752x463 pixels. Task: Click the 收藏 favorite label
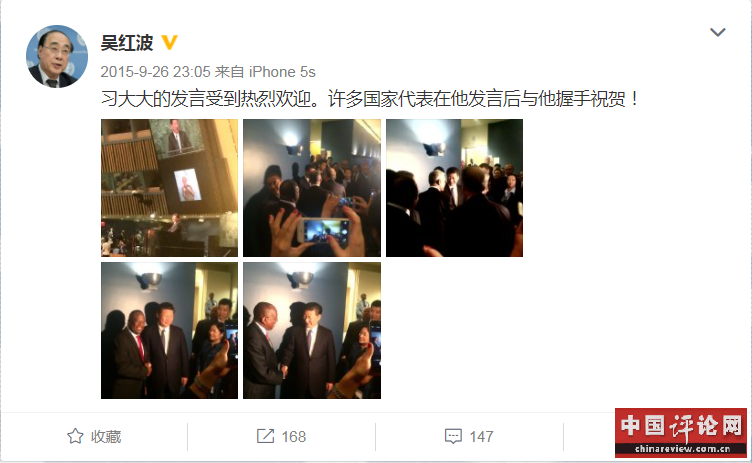pyautogui.click(x=106, y=437)
